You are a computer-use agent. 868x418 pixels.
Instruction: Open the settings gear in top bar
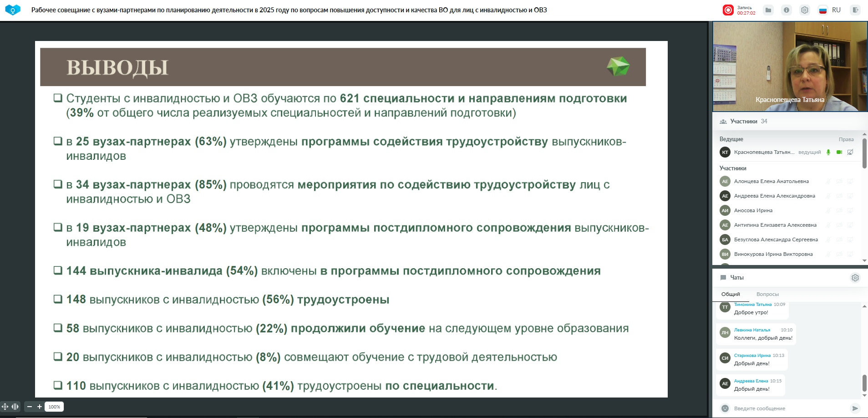805,10
